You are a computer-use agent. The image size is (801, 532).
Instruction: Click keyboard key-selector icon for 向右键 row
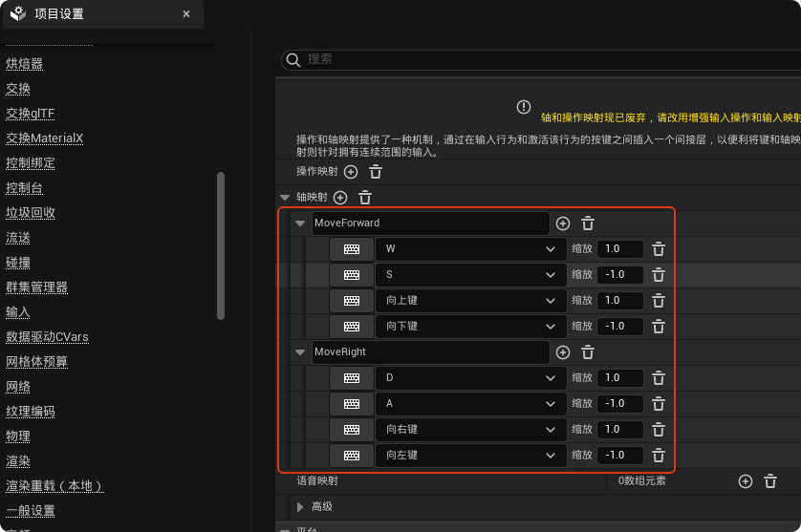(x=352, y=430)
